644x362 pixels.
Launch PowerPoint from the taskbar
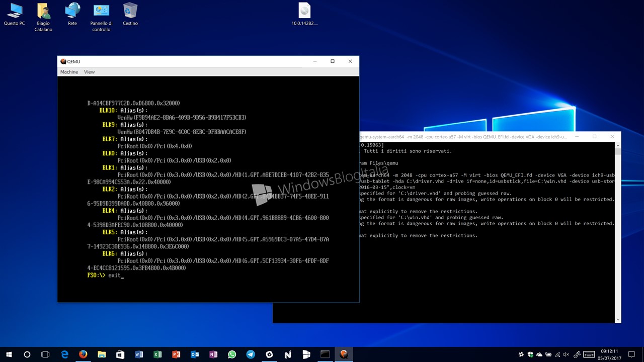(176, 354)
